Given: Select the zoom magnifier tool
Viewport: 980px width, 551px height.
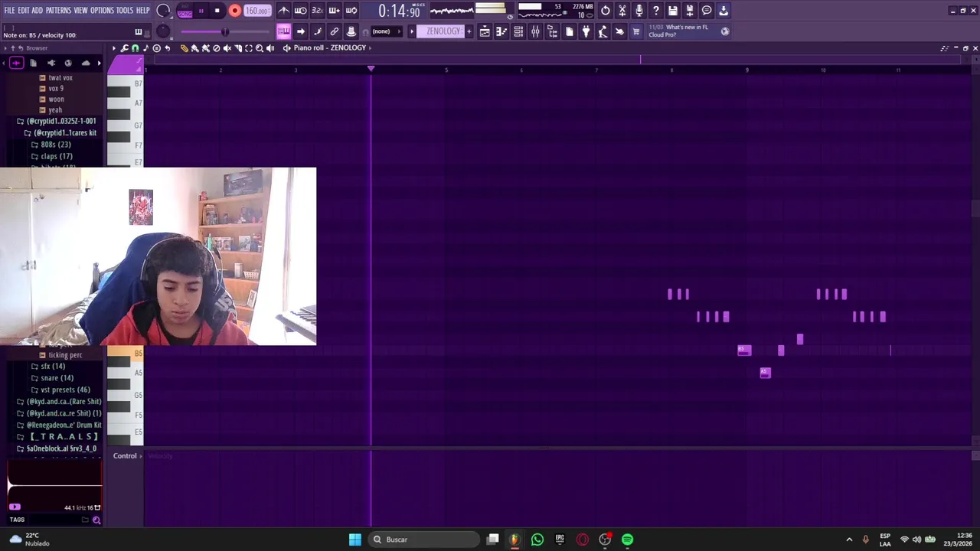Looking at the screenshot, I should [259, 48].
